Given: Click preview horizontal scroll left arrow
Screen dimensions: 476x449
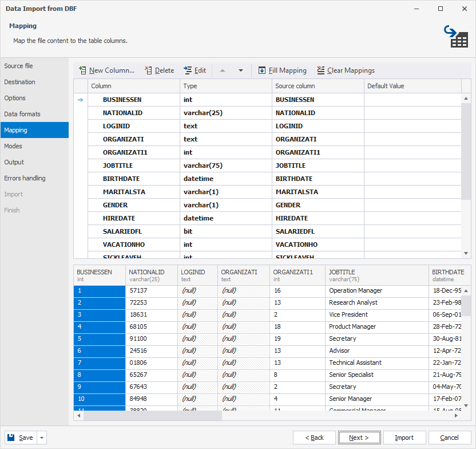Looking at the screenshot, I should coord(78,416).
